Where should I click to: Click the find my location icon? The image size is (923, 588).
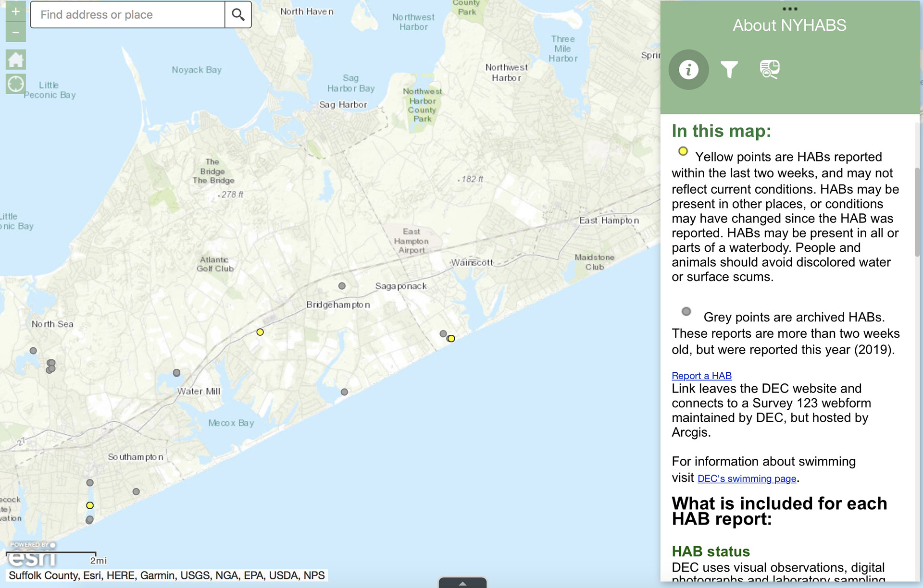click(15, 84)
